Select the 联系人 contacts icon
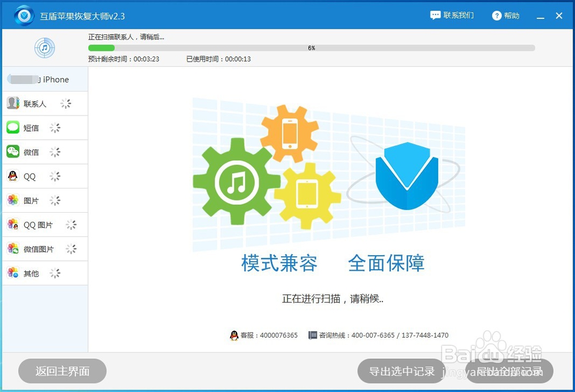 pos(13,103)
